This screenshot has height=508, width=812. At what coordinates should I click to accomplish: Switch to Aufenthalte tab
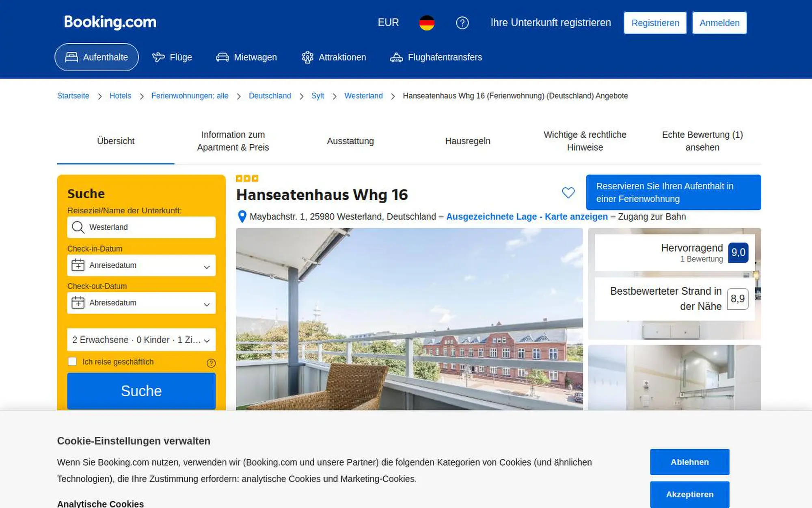(97, 57)
